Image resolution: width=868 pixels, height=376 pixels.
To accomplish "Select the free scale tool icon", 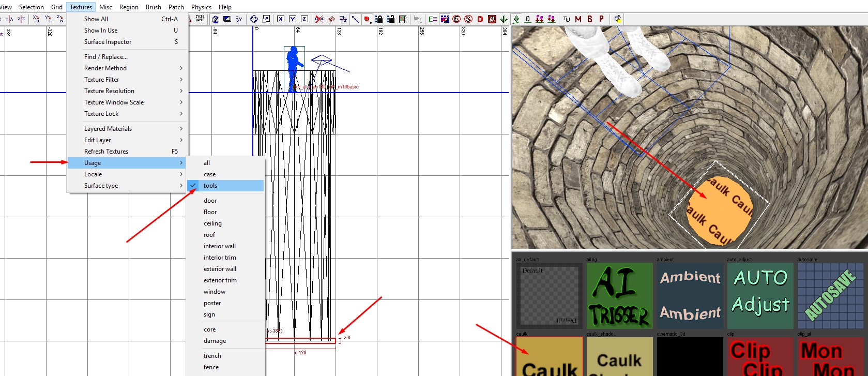I will 266,19.
